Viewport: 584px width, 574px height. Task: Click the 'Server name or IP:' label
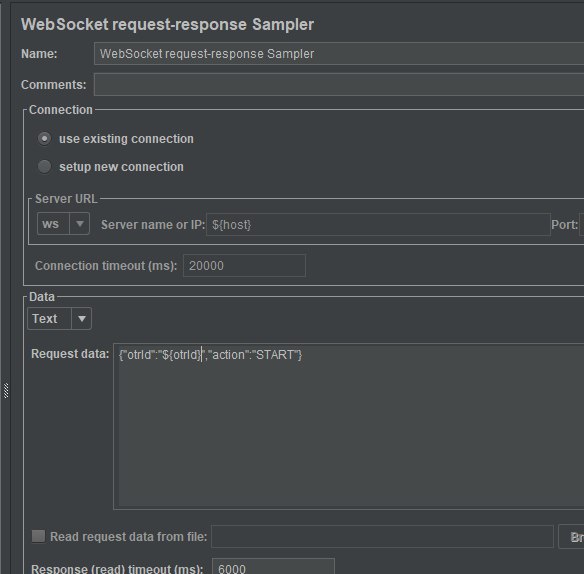(x=153, y=225)
